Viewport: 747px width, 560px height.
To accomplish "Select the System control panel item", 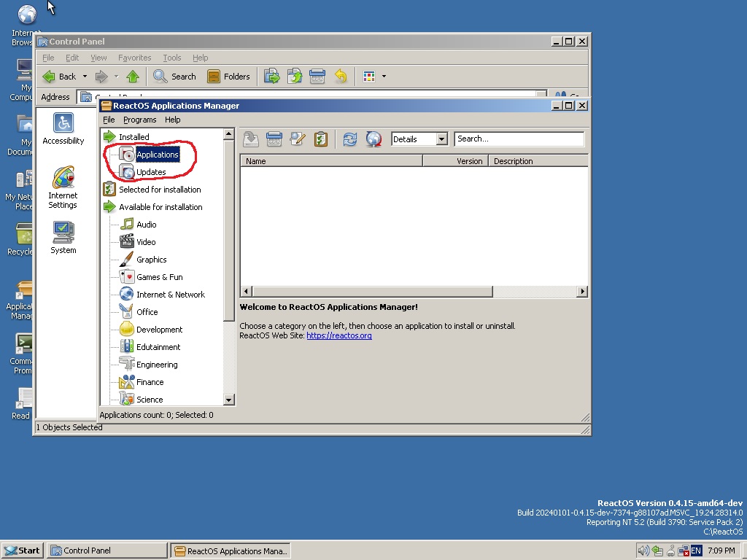I will pos(63,237).
